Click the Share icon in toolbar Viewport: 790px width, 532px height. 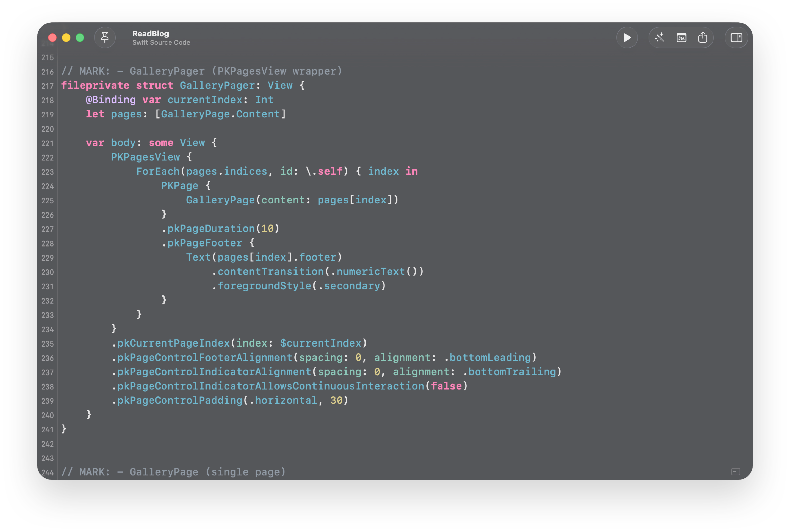point(703,38)
